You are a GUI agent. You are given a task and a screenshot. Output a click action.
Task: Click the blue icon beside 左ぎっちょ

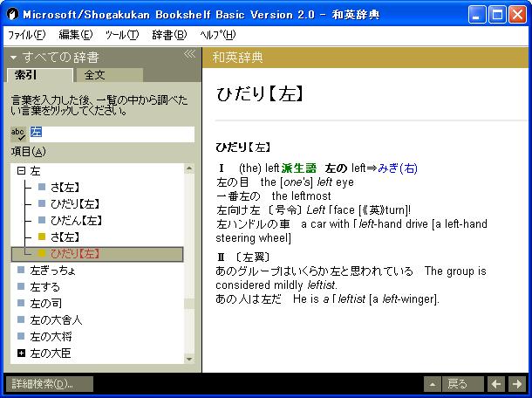point(21,270)
